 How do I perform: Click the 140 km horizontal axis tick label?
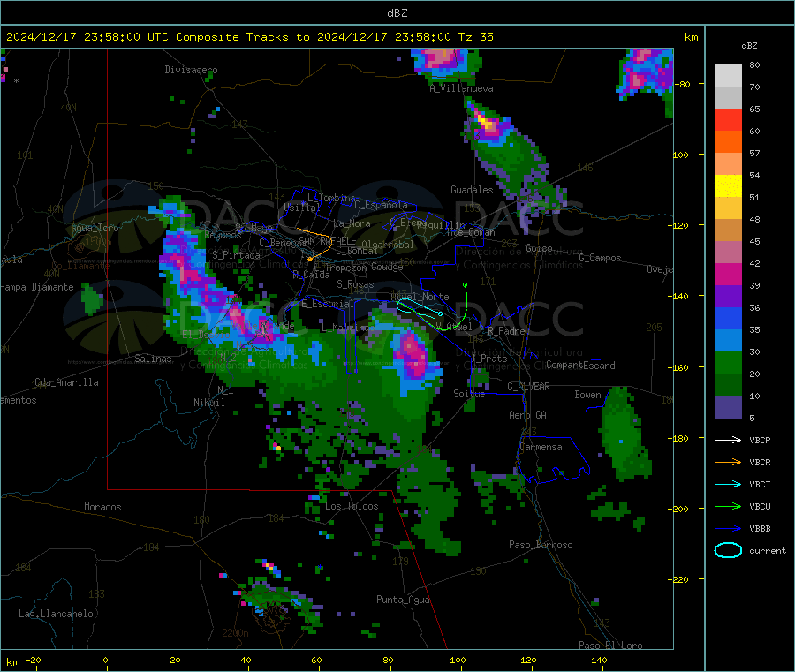pyautogui.click(x=599, y=660)
